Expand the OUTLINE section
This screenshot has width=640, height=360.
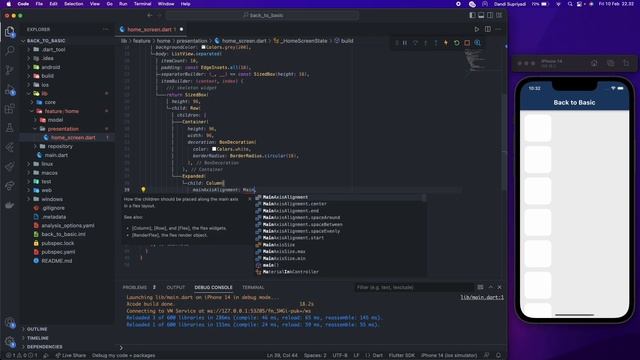click(37, 329)
